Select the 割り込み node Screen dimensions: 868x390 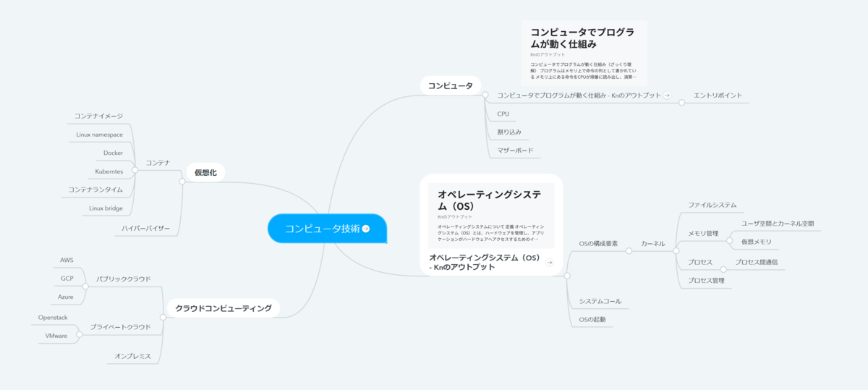click(509, 132)
